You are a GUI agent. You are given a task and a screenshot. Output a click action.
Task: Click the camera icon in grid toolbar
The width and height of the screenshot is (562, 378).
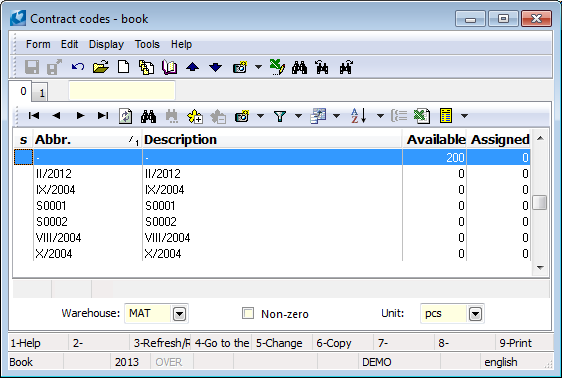point(242,116)
